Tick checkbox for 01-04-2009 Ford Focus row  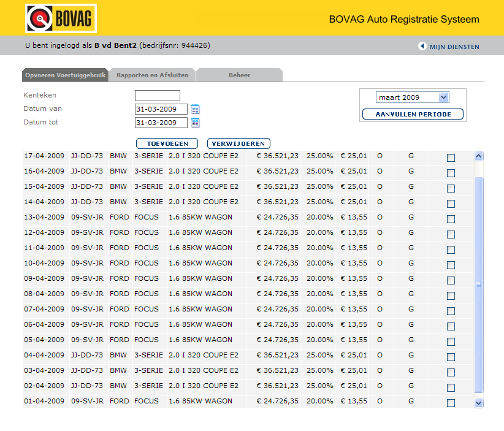[x=451, y=403]
